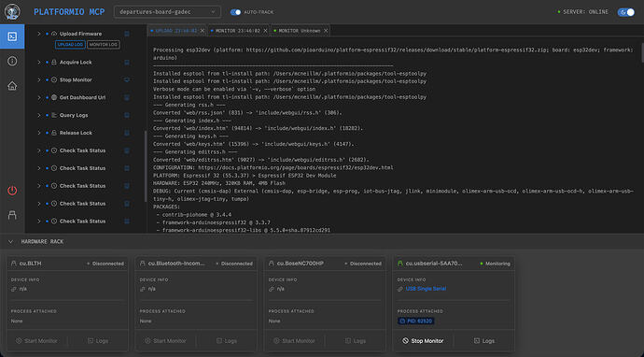Image resolution: width=644 pixels, height=357 pixels.
Task: Click the log output vertical scrollbar
Action: click(x=642, y=52)
